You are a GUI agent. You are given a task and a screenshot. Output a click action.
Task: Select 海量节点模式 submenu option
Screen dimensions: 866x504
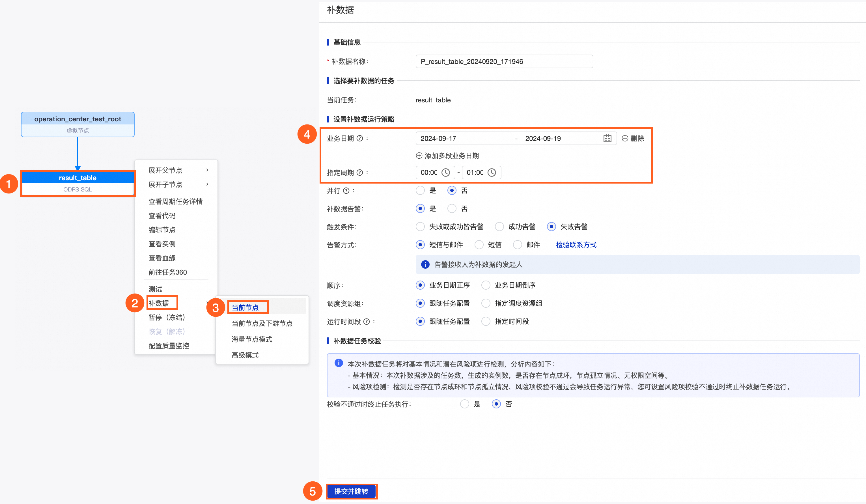click(x=251, y=339)
